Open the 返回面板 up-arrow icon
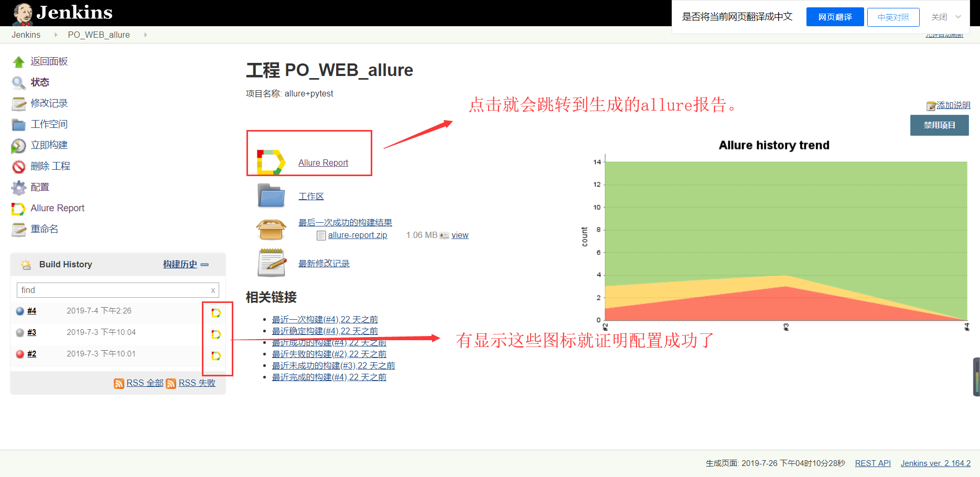The width and height of the screenshot is (980, 477). (x=19, y=62)
